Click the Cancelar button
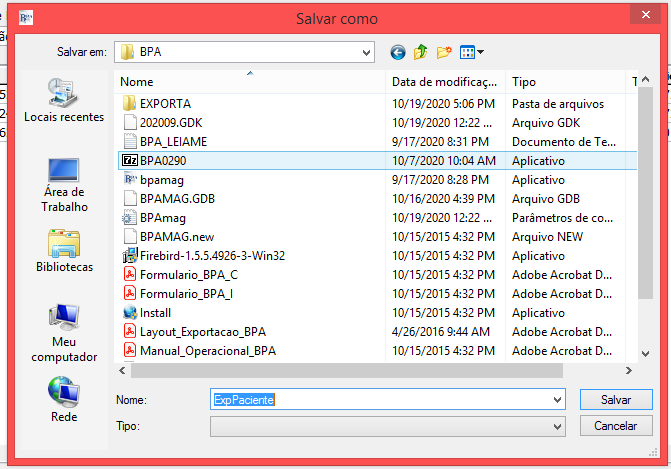Image resolution: width=671 pixels, height=469 pixels. 615,426
